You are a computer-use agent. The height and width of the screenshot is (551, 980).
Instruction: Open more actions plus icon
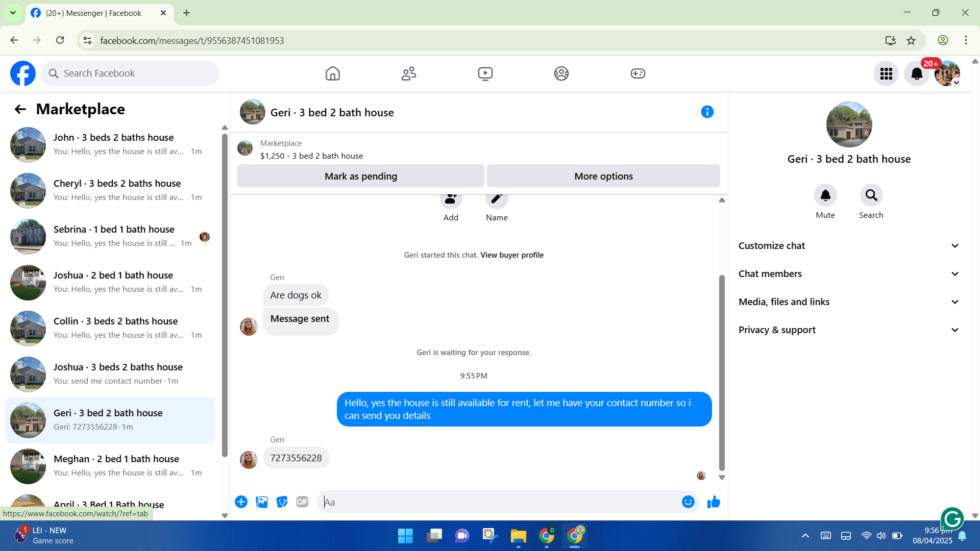click(x=241, y=502)
